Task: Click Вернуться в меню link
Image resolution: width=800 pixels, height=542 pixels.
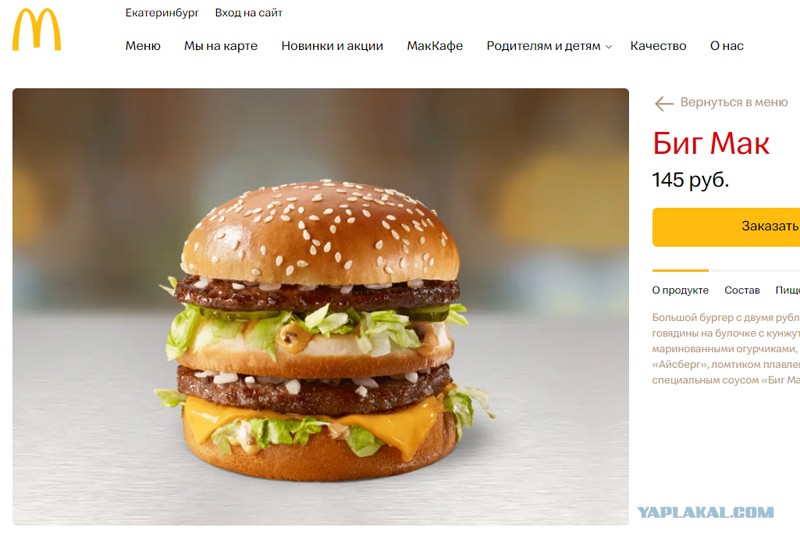Action: (734, 102)
